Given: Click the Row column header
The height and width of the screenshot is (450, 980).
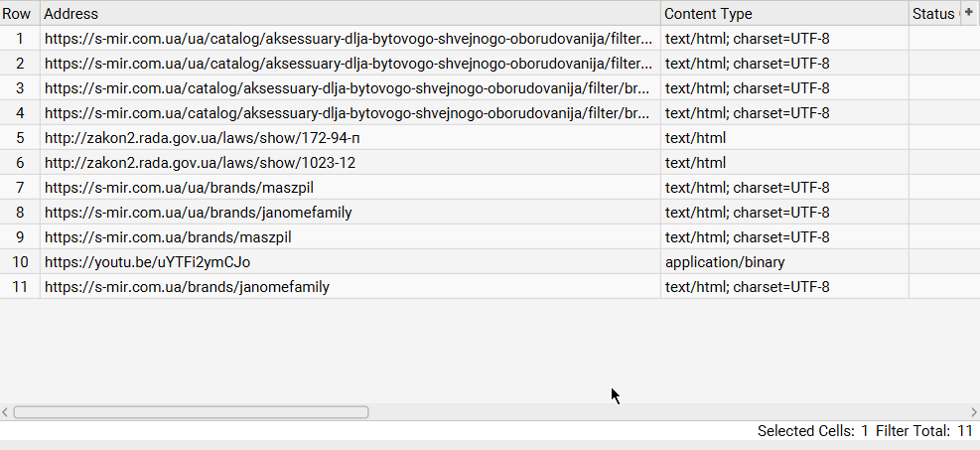Looking at the screenshot, I should (20, 14).
